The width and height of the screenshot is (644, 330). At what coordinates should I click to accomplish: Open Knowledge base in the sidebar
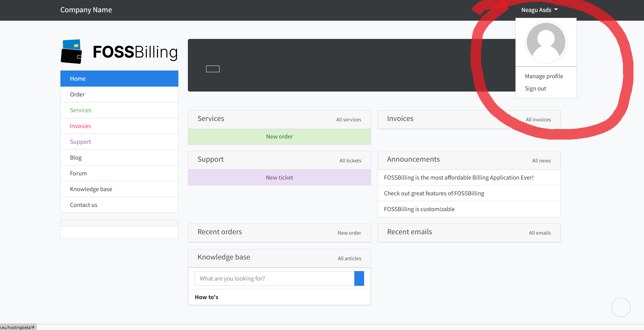[119, 189]
